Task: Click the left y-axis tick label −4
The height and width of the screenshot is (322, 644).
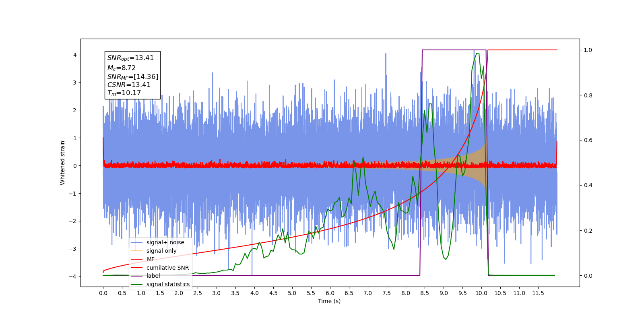Action: point(73,277)
